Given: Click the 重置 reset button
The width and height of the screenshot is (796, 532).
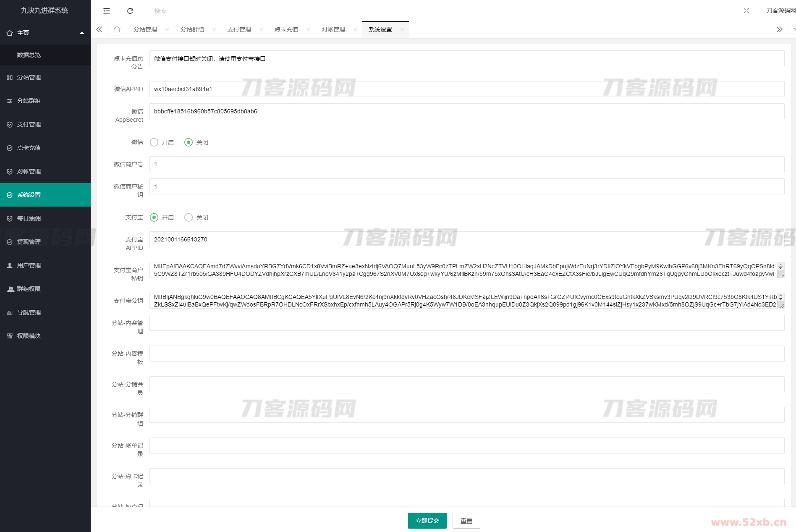Looking at the screenshot, I should pos(466,521).
